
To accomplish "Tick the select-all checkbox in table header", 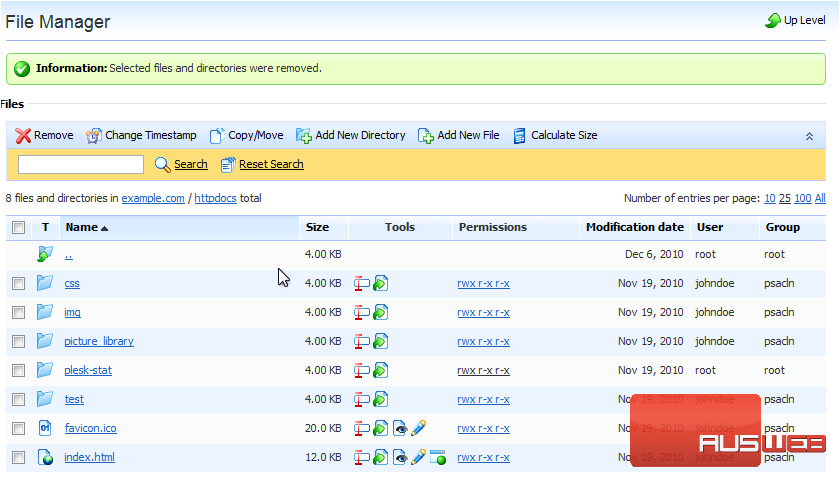I will (x=19, y=228).
